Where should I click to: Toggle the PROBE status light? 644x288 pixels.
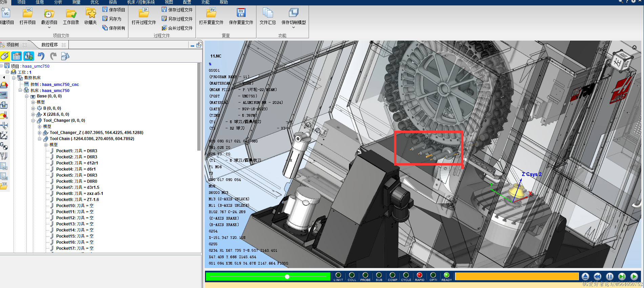pos(365,275)
